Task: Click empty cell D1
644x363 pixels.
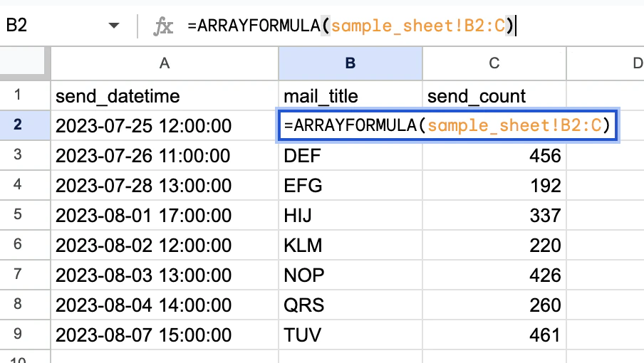Action: (606, 95)
